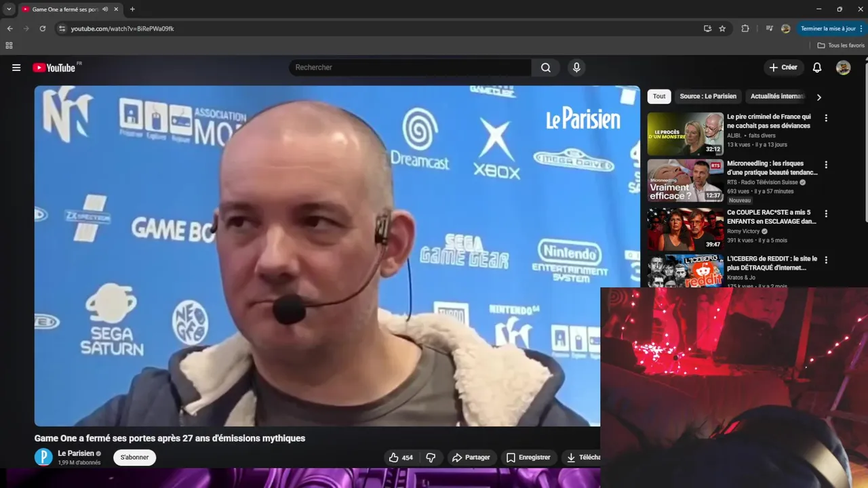Open the browser extensions puzzle icon
This screenshot has height=488, width=868.
(745, 28)
